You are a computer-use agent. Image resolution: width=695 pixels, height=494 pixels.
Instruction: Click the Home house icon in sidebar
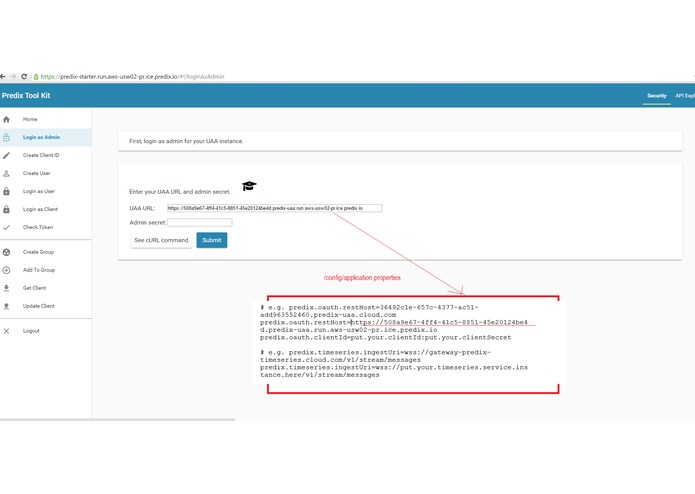6,119
